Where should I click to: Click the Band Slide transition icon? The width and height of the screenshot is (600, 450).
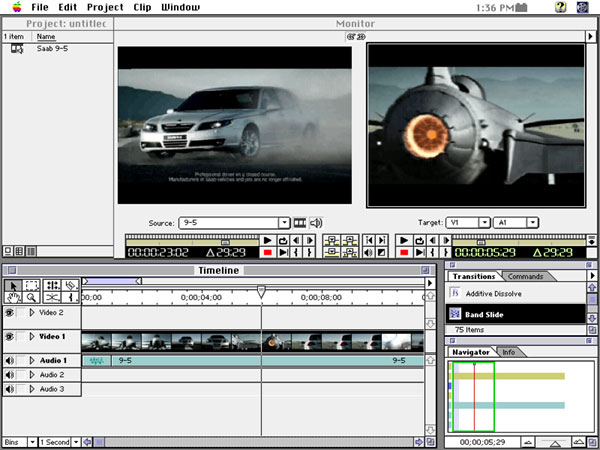click(x=455, y=314)
